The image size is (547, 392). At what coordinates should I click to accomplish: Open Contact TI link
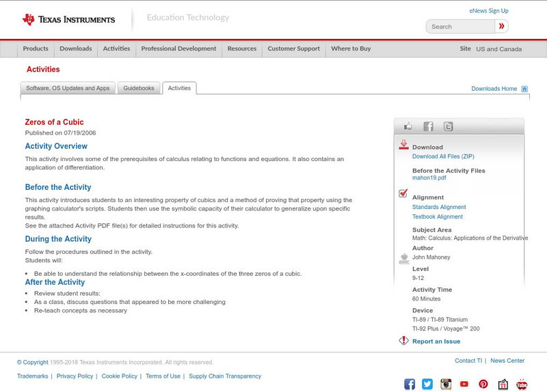468,361
